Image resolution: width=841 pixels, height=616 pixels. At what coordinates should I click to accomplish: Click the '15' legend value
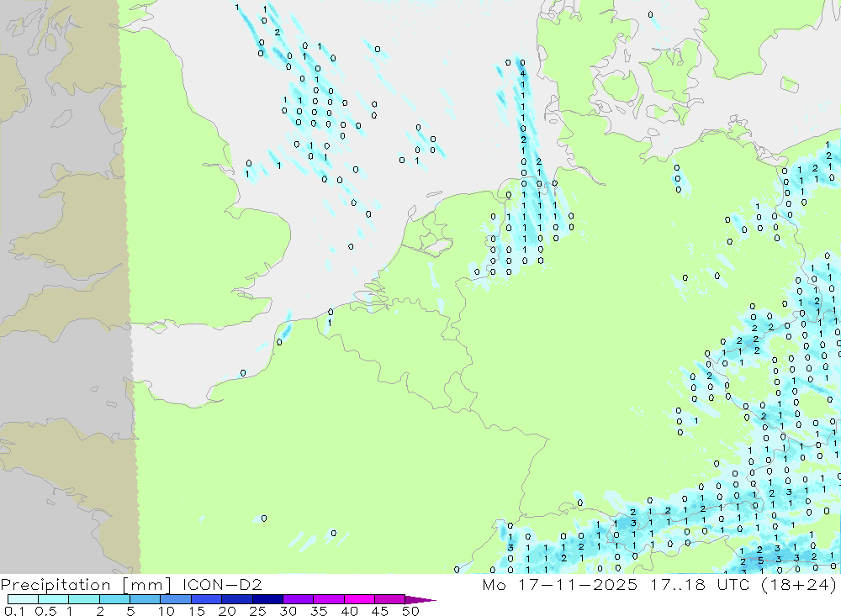pyautogui.click(x=196, y=611)
